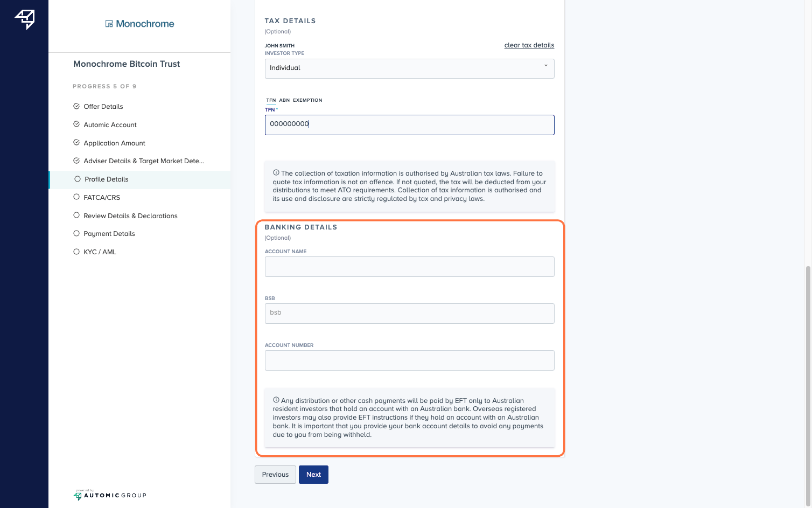812x508 pixels.
Task: Open FATCA/CRS step
Action: click(x=102, y=198)
